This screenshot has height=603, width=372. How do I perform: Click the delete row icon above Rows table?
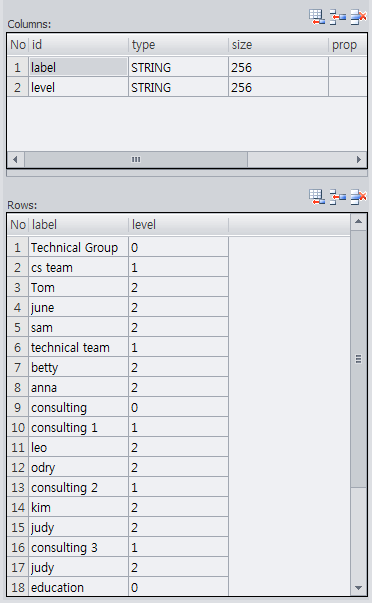click(358, 197)
